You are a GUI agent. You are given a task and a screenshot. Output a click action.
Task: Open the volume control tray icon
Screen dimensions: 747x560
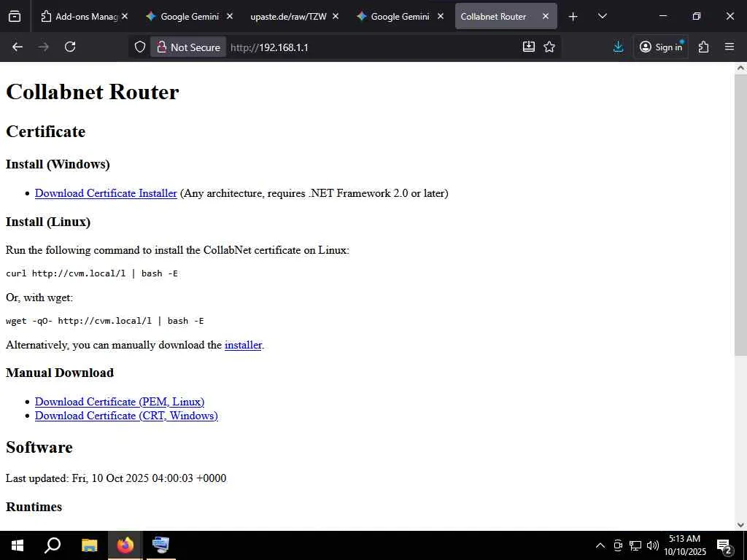[653, 545]
